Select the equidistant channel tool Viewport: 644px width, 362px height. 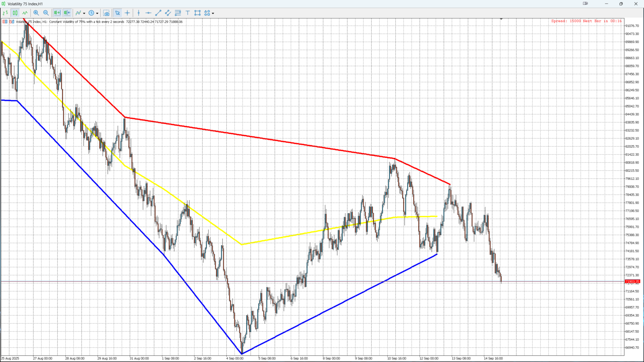click(x=168, y=13)
